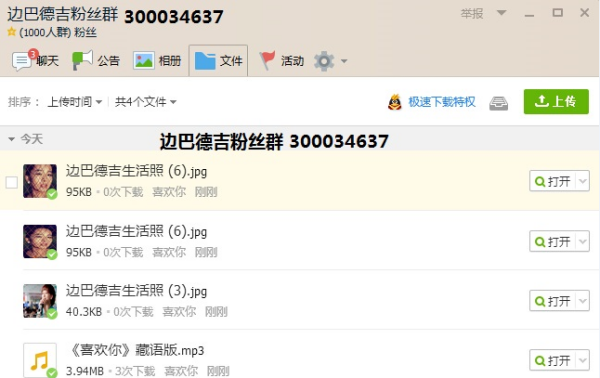Expand the arrow next to settings gear

(x=344, y=61)
